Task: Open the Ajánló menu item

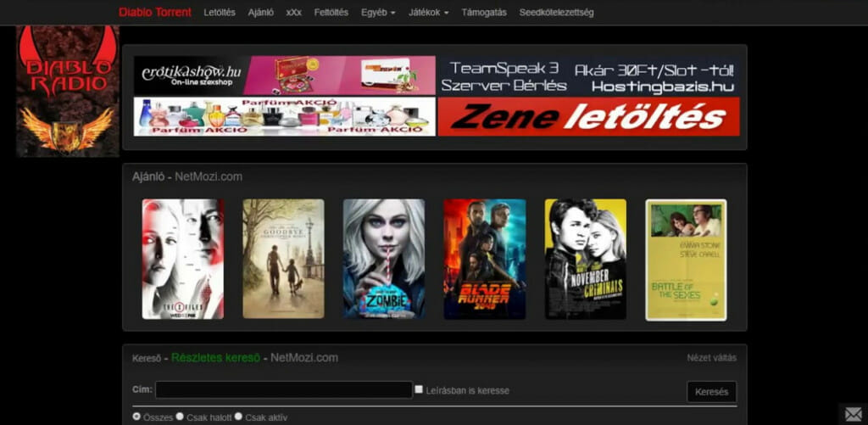Action: click(261, 12)
